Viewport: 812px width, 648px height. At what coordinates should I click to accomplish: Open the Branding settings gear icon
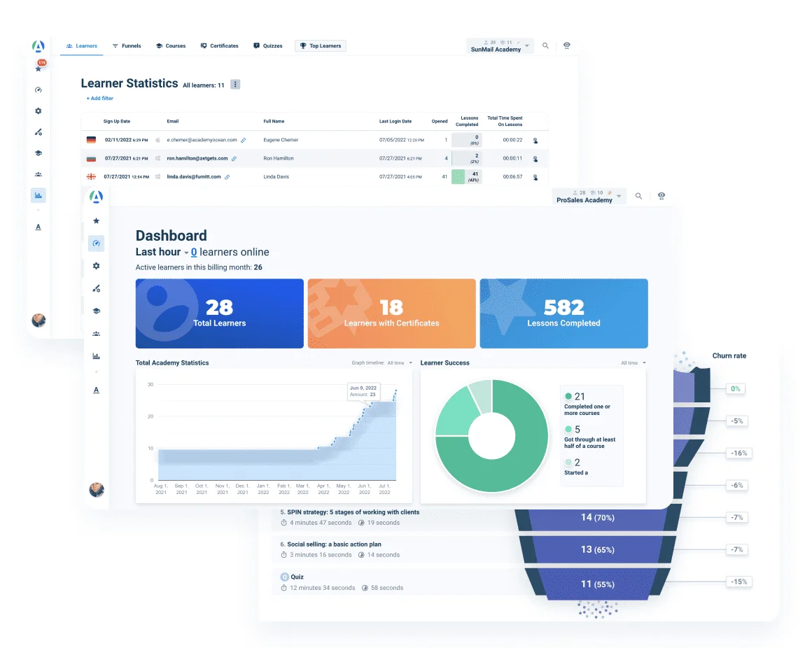[x=96, y=266]
